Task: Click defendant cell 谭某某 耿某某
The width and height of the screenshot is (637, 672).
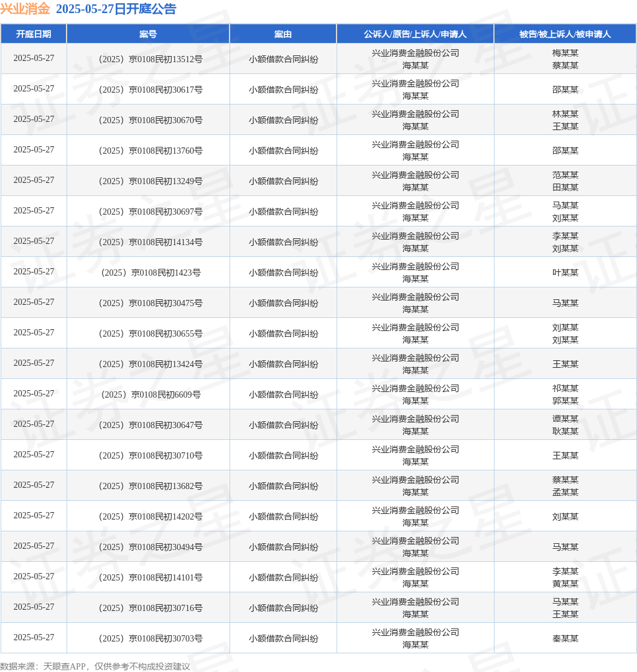Action: coord(565,425)
